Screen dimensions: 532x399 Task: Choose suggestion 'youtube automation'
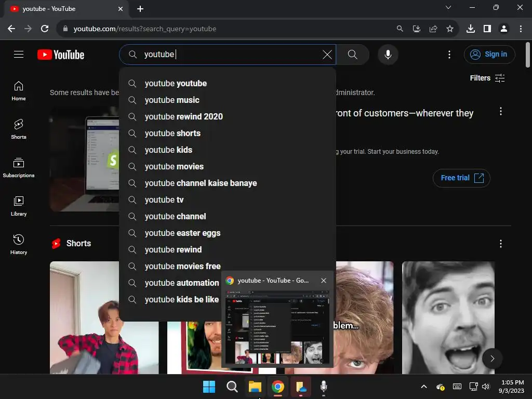click(170, 283)
